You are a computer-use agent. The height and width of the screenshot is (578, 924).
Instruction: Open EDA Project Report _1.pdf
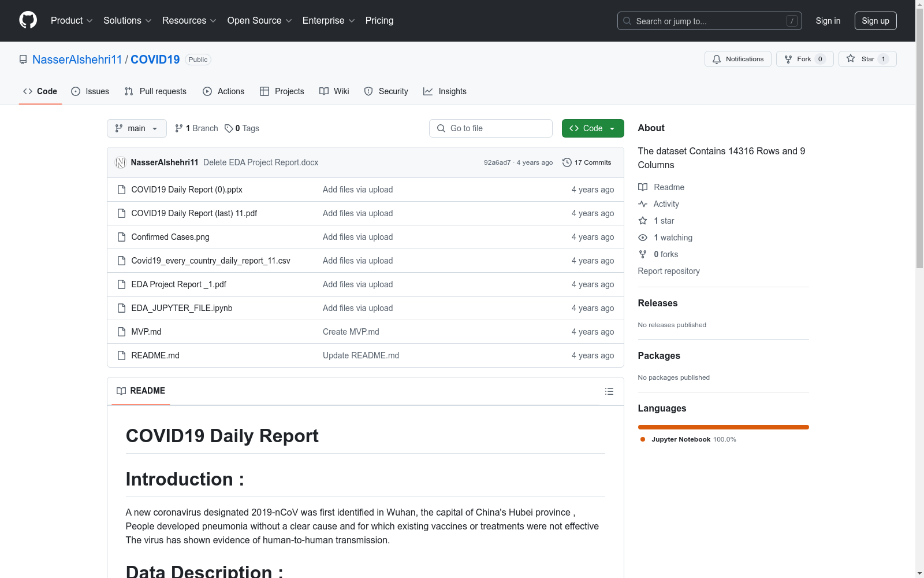[x=179, y=284]
